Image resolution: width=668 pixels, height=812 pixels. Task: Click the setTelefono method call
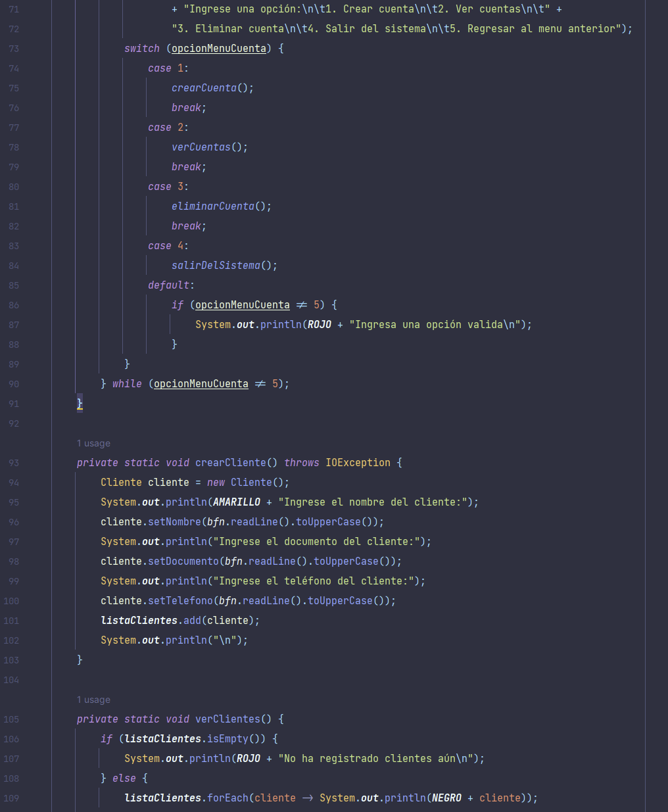tap(180, 601)
